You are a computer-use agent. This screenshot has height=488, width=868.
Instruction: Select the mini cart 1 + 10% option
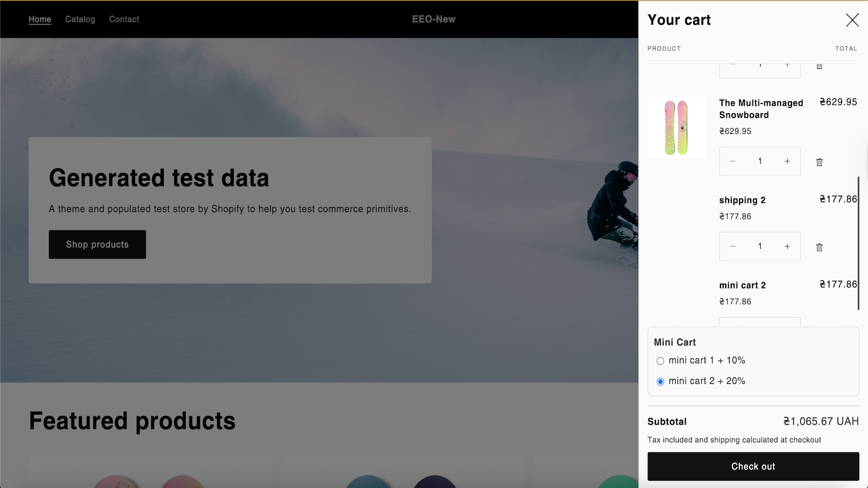[660, 361]
